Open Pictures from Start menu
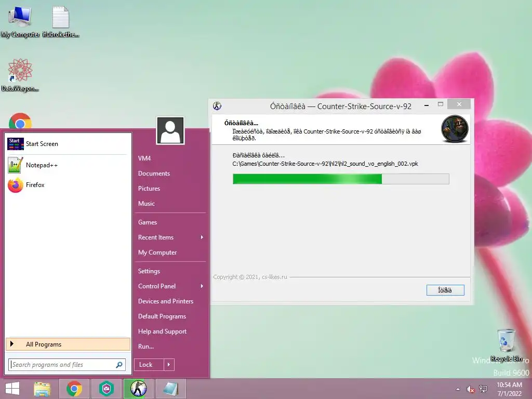Image resolution: width=532 pixels, height=399 pixels. point(149,188)
